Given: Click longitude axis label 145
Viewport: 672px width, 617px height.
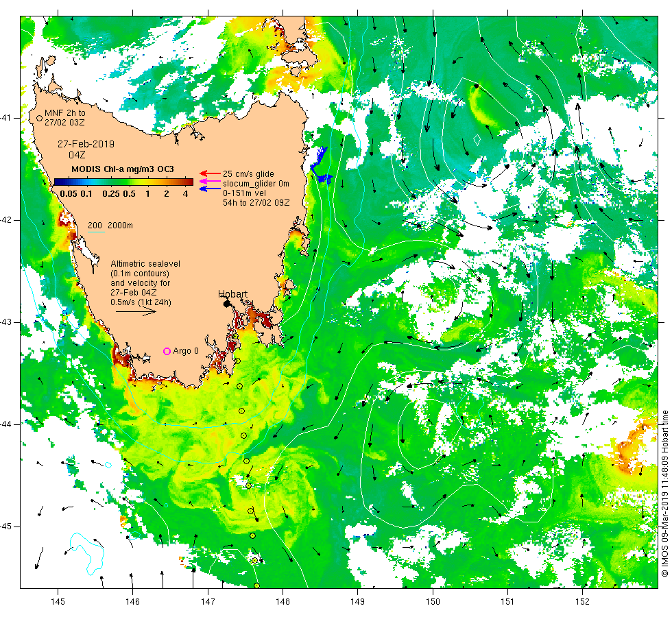Looking at the screenshot, I should coord(58,602).
